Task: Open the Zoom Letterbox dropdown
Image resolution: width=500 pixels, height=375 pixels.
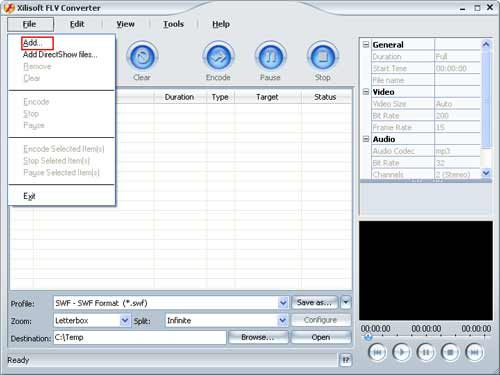Action: [125, 321]
